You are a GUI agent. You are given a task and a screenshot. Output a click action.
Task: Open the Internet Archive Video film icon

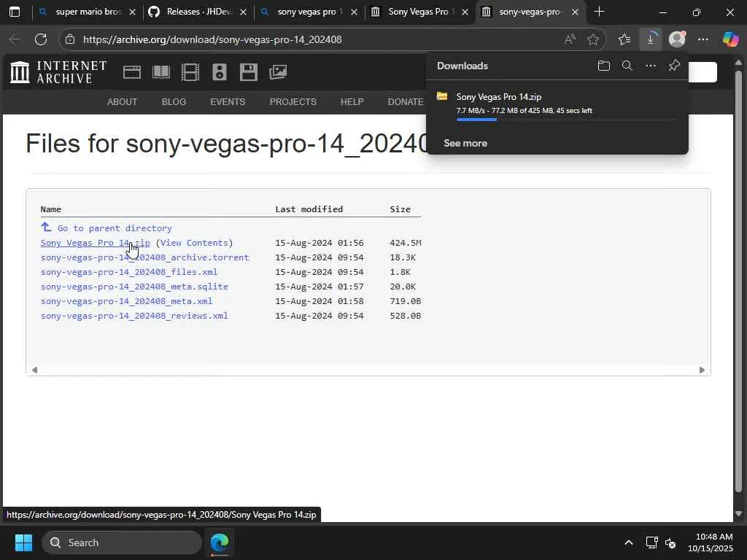pos(190,72)
